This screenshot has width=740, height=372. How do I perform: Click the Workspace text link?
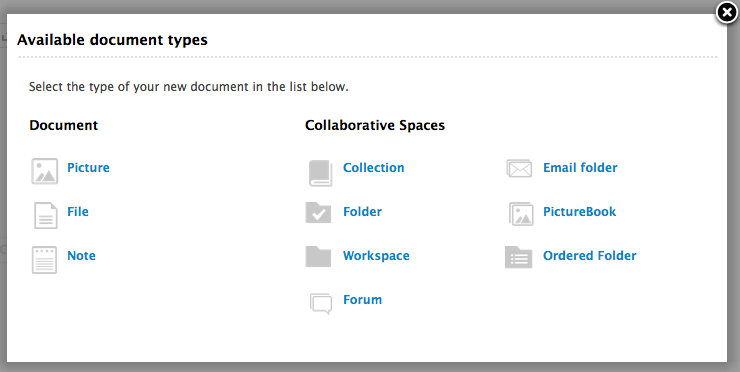click(376, 255)
